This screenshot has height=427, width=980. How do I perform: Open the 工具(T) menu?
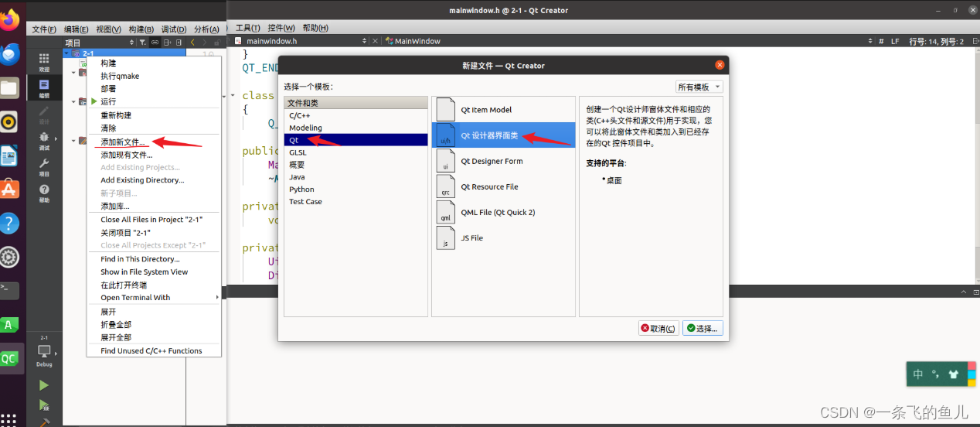[x=247, y=28]
